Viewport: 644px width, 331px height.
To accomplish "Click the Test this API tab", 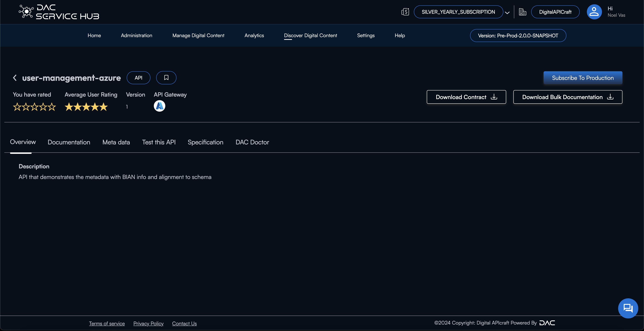I will coord(159,141).
